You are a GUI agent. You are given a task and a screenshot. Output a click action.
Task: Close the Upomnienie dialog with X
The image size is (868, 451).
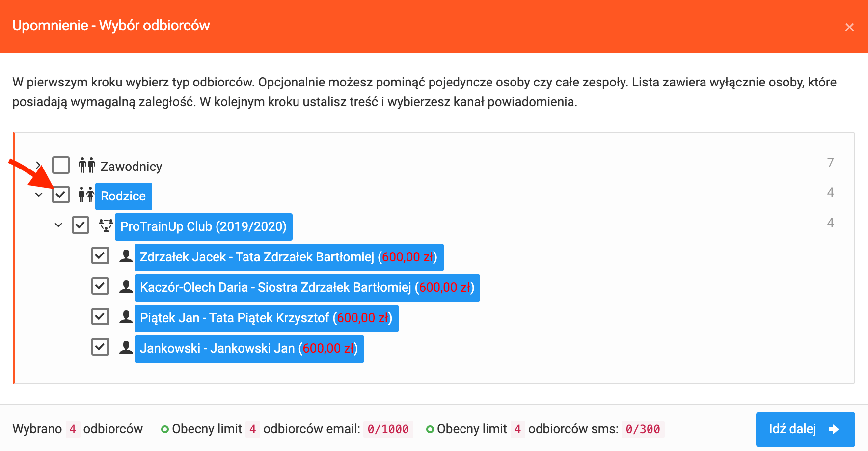tap(849, 28)
